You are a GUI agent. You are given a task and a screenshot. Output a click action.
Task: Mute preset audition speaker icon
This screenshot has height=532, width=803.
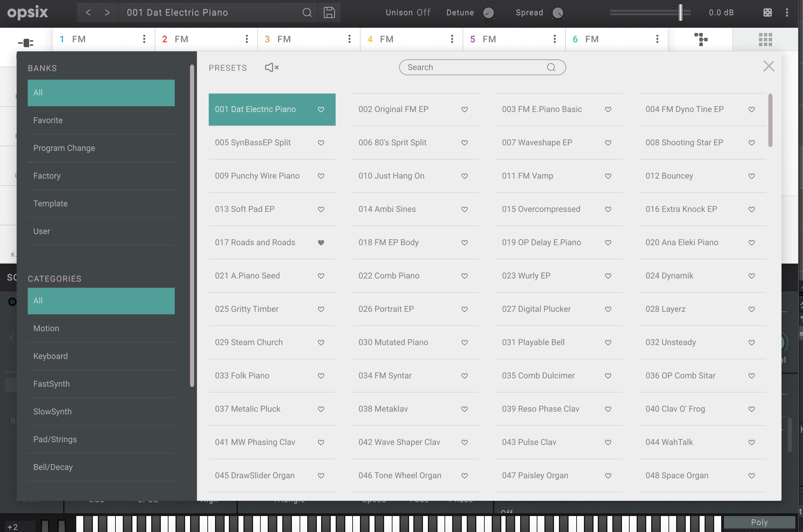tap(271, 67)
